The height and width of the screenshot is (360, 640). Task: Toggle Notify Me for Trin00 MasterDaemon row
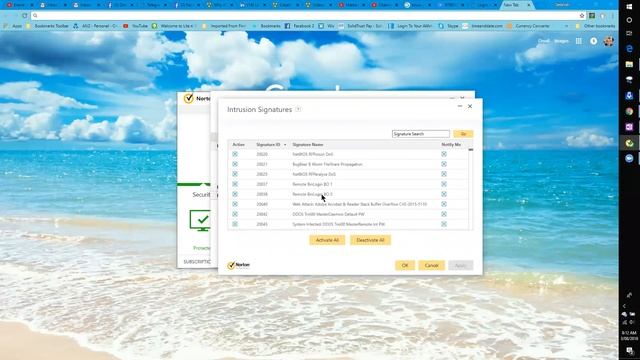pos(444,214)
